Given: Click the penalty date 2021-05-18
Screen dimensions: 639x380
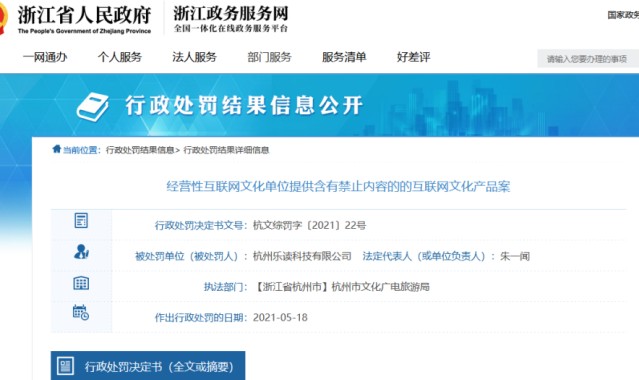Looking at the screenshot, I should pos(280,317).
